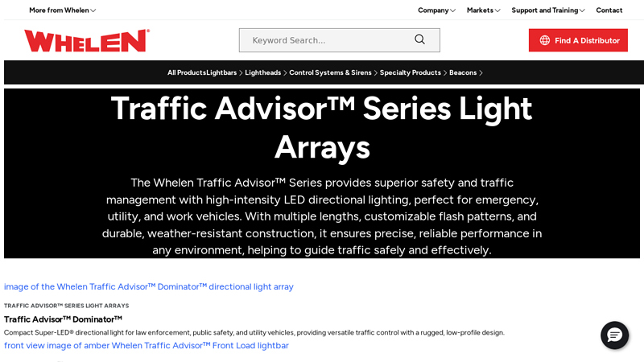Click the Traffic Advisor Series Light Arrays heading
The height and width of the screenshot is (362, 644).
322,128
